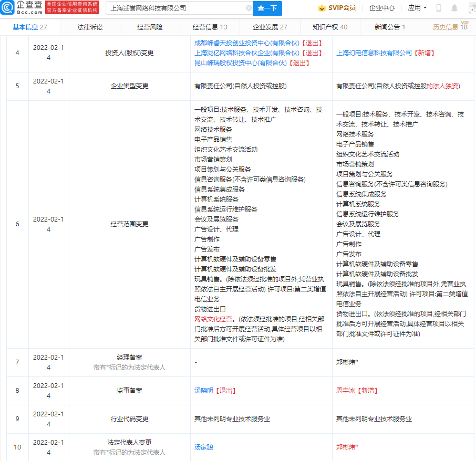Open 企业中心 in the top bar
The height and width of the screenshot is (461, 476).
click(381, 8)
